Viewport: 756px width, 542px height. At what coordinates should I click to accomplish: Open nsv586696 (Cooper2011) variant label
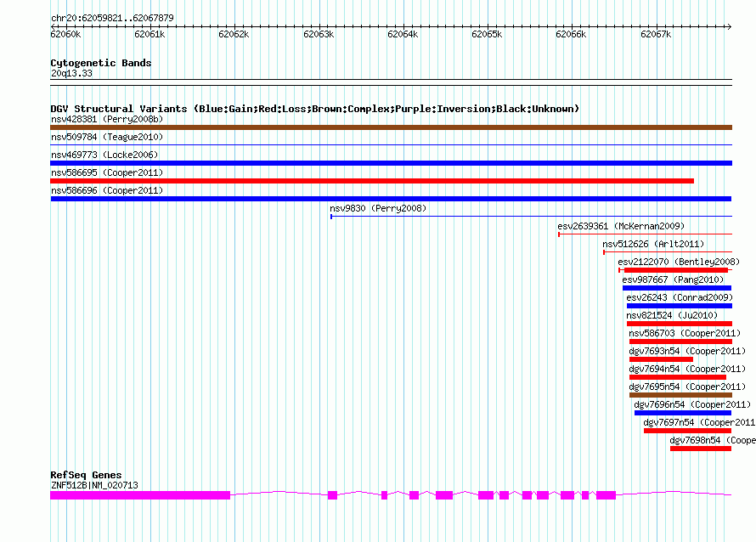click(x=107, y=190)
